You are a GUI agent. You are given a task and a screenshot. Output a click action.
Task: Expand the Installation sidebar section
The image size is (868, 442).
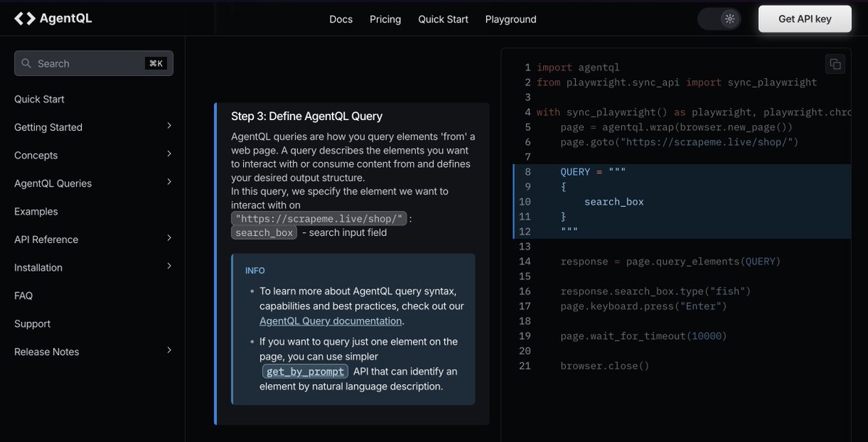click(169, 266)
